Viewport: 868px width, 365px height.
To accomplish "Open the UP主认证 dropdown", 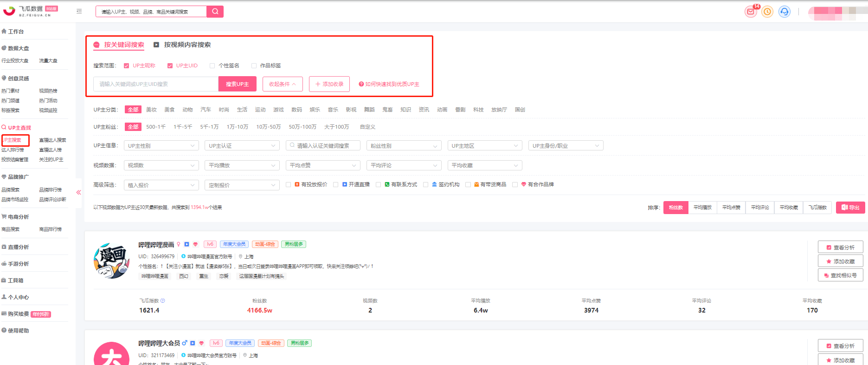I will tap(242, 146).
